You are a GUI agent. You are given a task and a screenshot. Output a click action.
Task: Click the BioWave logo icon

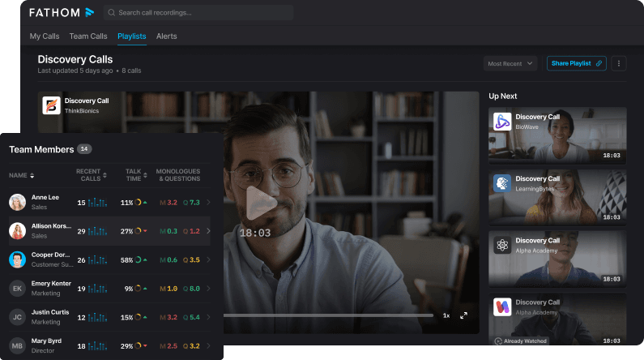coord(502,122)
